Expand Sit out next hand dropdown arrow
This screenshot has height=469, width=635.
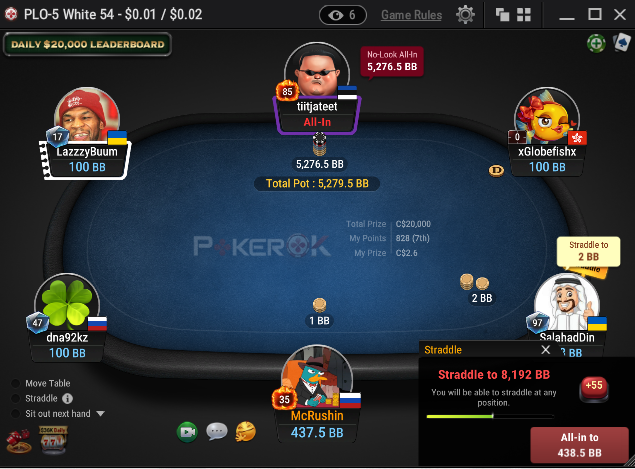point(100,414)
